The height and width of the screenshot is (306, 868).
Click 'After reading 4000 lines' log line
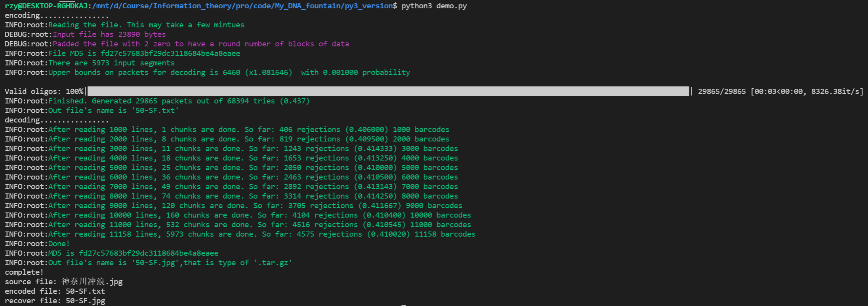231,158
